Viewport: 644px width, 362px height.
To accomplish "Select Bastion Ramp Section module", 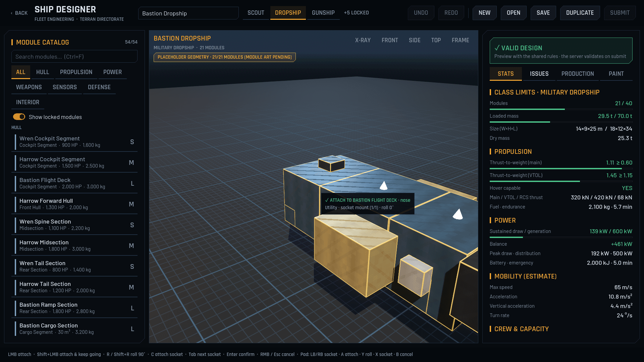I will (x=74, y=308).
